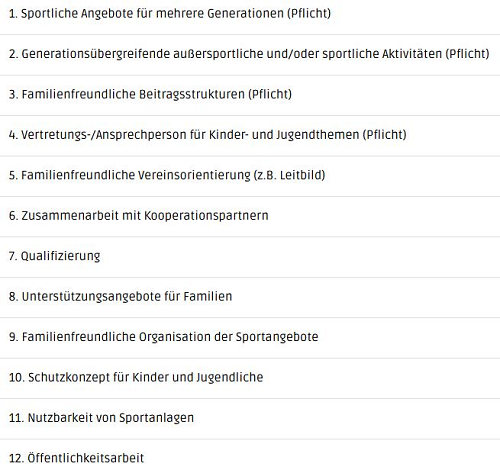Open Zusammenarbeit mit Kooperationspartnern row

(250, 216)
